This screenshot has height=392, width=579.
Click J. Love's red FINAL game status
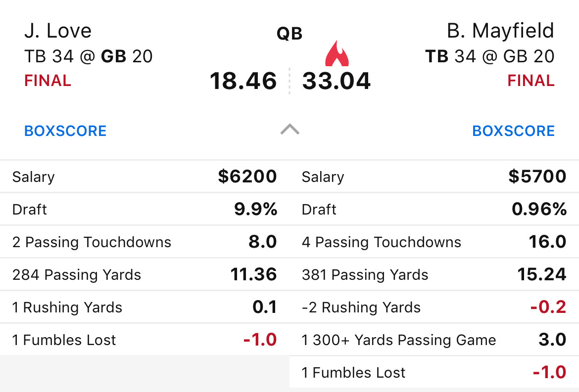coord(48,81)
